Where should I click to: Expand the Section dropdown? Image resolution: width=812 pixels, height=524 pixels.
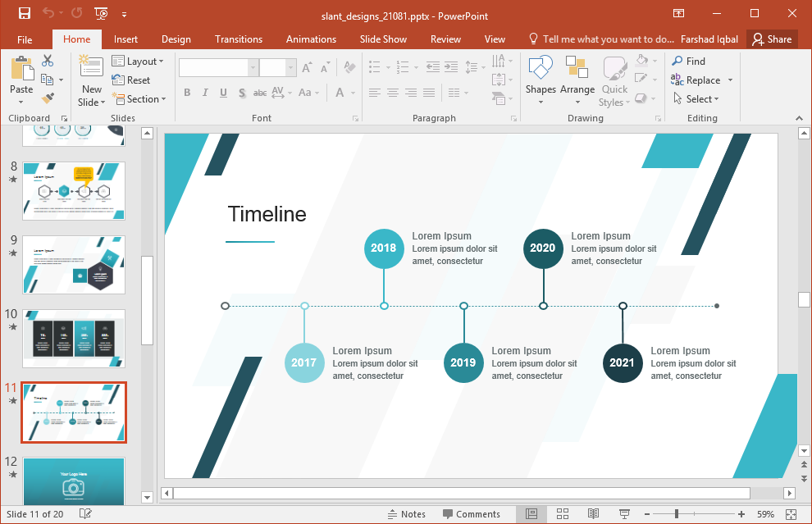click(139, 99)
